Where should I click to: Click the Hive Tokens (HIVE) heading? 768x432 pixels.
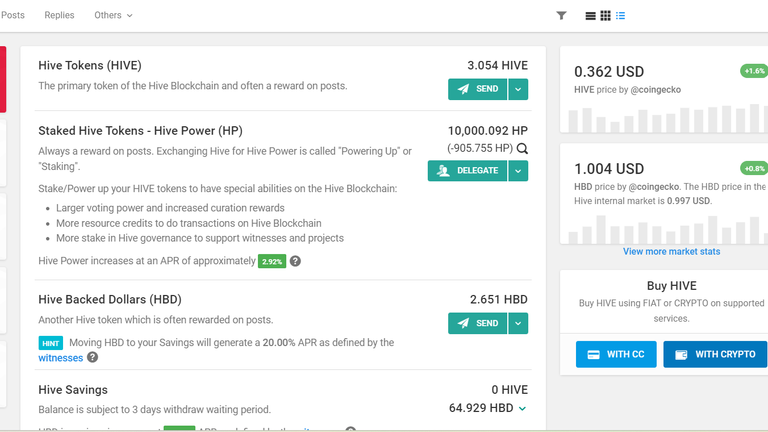point(90,66)
